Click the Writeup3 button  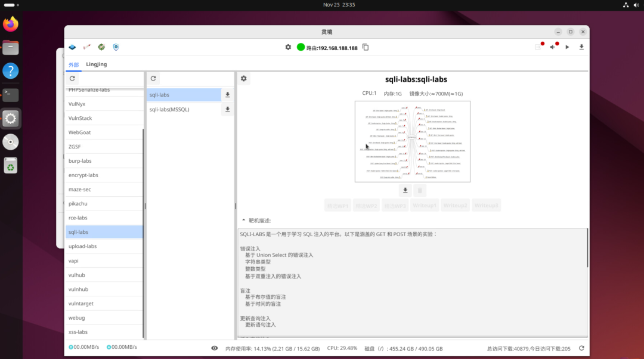pyautogui.click(x=487, y=205)
